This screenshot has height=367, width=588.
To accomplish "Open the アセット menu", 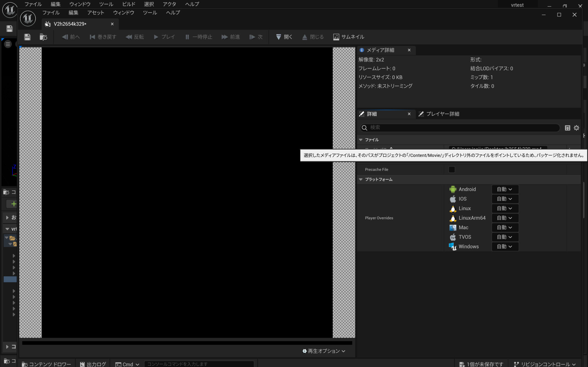I will [96, 13].
